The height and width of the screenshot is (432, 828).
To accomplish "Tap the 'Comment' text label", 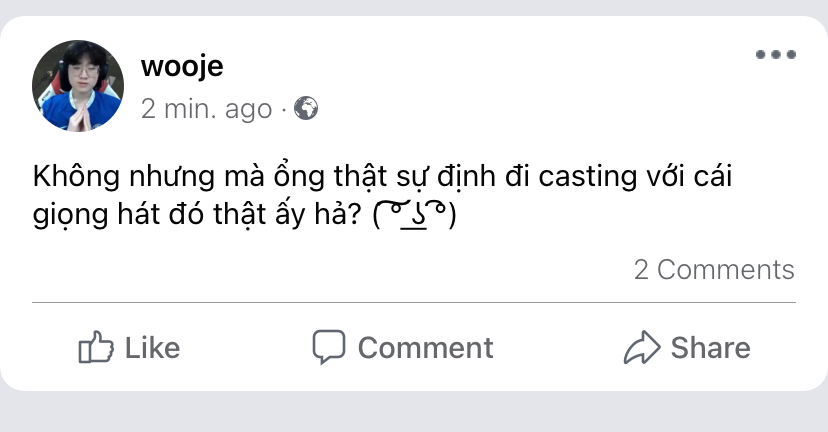I will coord(426,348).
